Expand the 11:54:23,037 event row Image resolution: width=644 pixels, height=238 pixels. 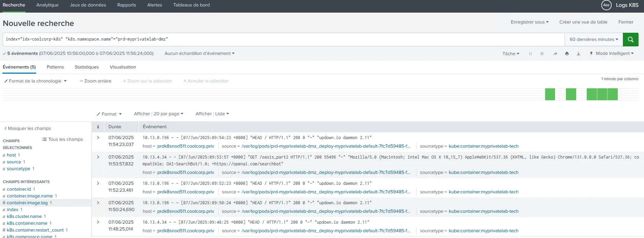coord(98,138)
